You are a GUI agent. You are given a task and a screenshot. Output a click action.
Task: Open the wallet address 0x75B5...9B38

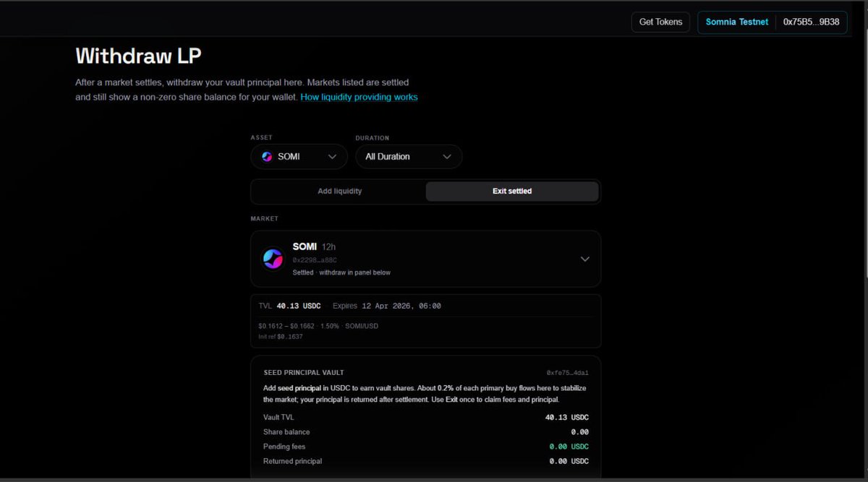(811, 22)
